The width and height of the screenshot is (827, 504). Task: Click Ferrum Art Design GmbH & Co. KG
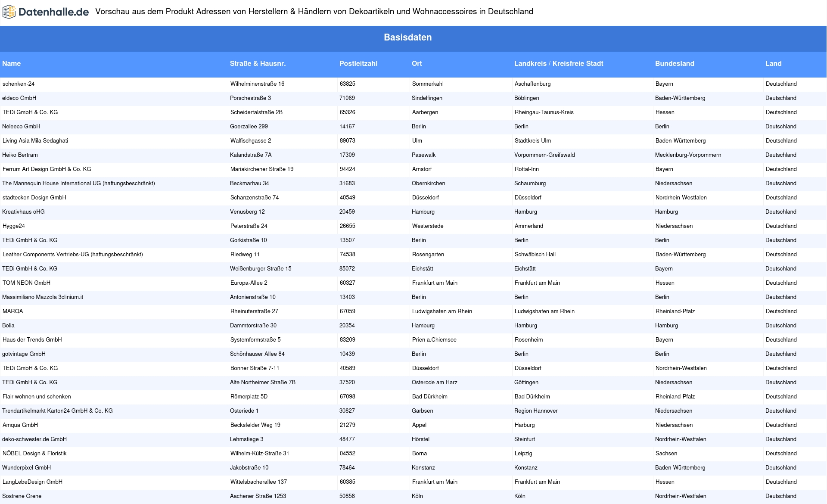pyautogui.click(x=47, y=169)
